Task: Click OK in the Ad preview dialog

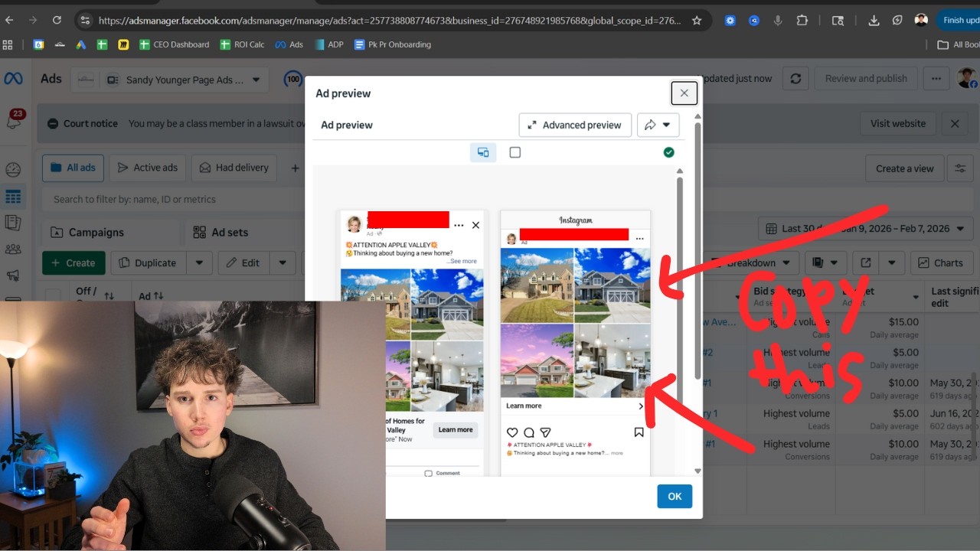Action: (675, 496)
